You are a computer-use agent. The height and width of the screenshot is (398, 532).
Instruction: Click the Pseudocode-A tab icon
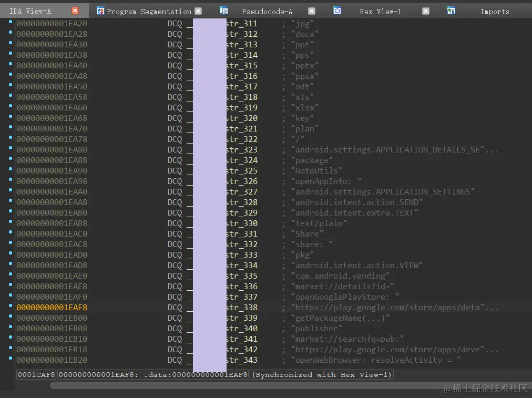224,11
